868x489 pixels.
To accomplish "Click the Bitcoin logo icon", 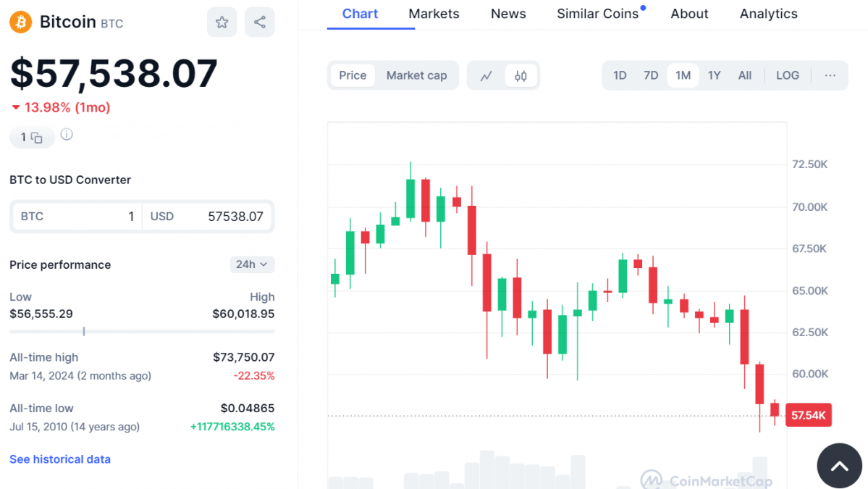I will click(x=21, y=22).
